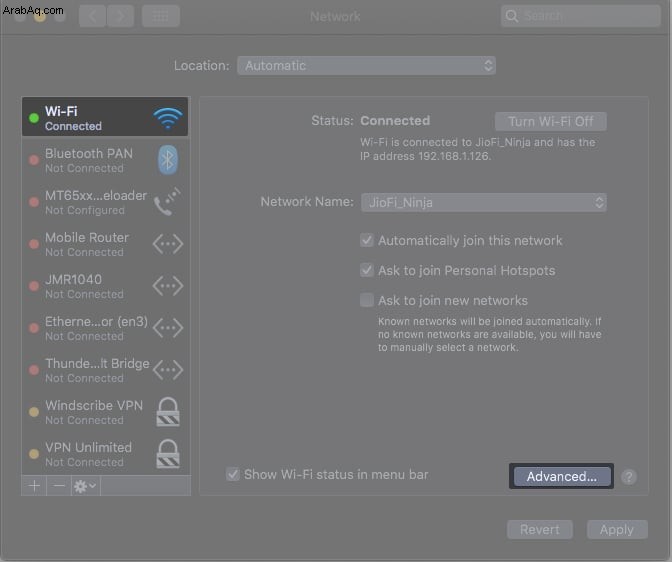
Task: Click phone icon next to MT65xx...eloader
Action: click(167, 201)
